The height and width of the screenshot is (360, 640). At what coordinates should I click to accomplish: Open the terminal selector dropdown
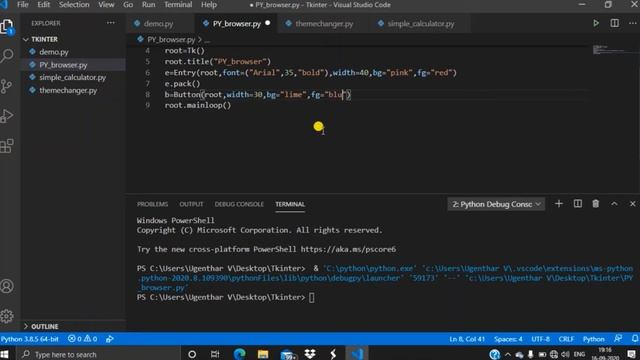496,204
